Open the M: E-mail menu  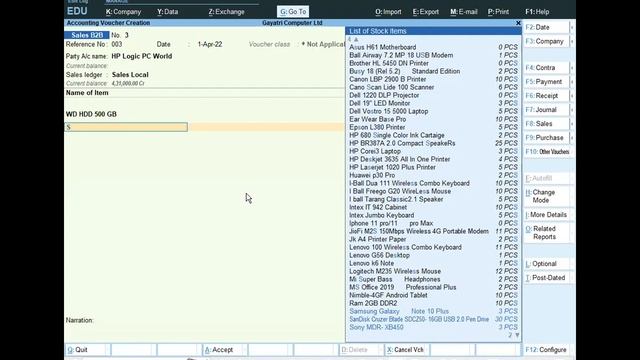point(464,12)
